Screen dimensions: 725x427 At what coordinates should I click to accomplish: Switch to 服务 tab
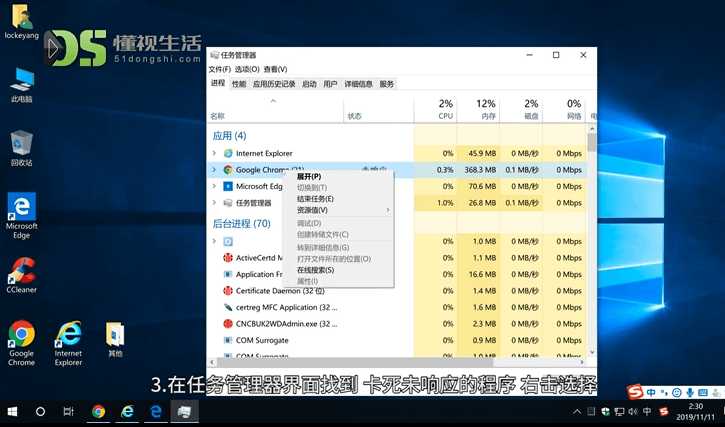[387, 84]
